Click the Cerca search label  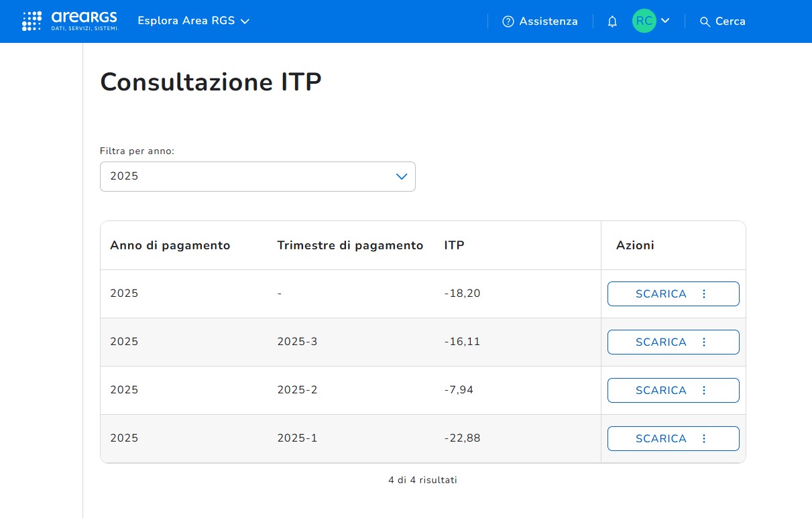(730, 21)
